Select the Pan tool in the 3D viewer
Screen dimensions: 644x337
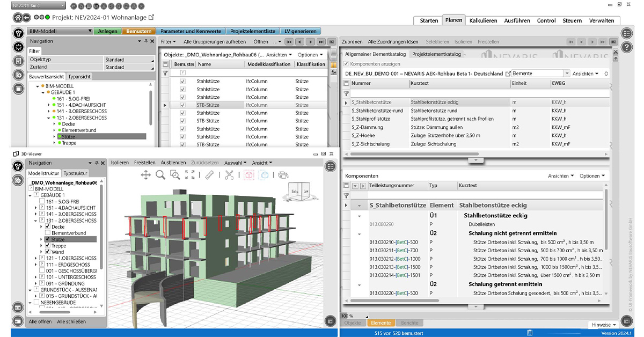(x=145, y=174)
